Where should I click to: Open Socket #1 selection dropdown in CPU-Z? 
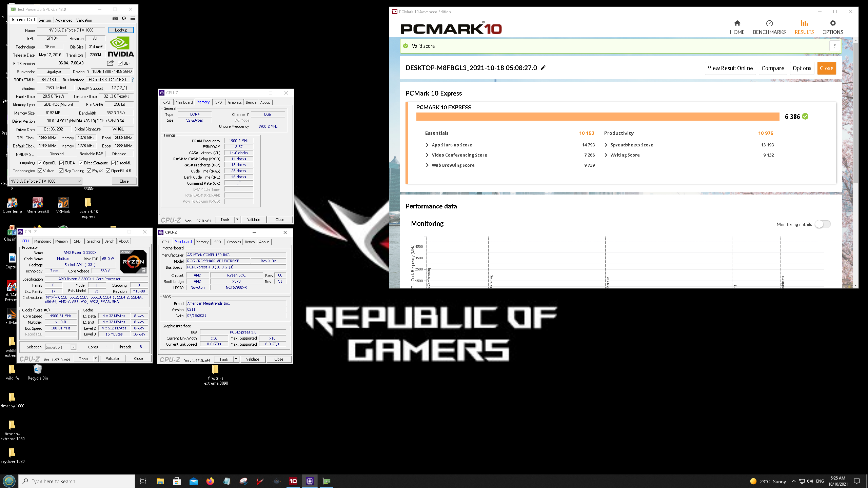click(61, 347)
